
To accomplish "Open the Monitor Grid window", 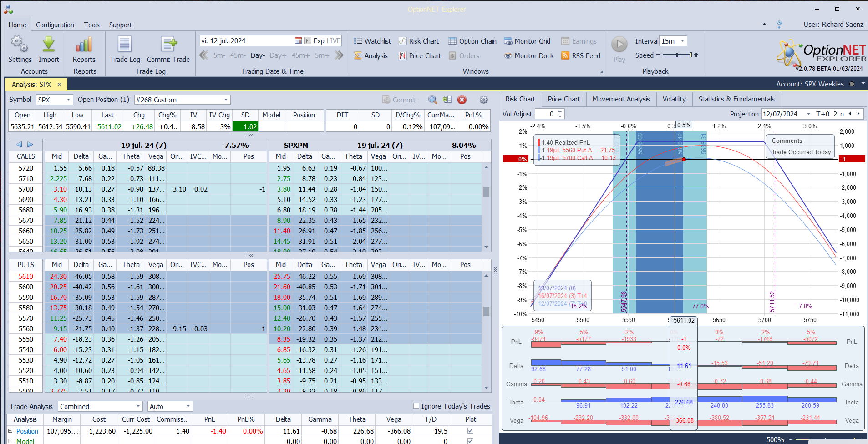I will pyautogui.click(x=527, y=41).
